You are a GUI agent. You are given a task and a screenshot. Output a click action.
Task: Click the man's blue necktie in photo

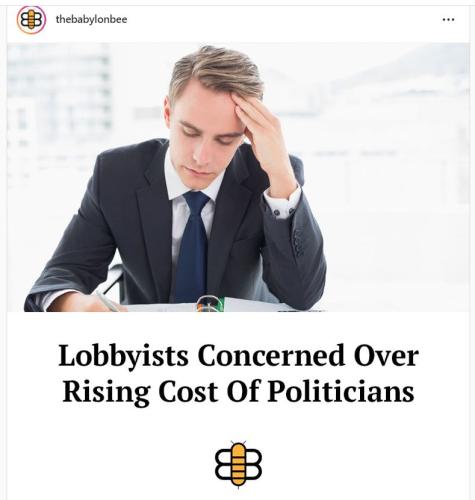point(192,247)
